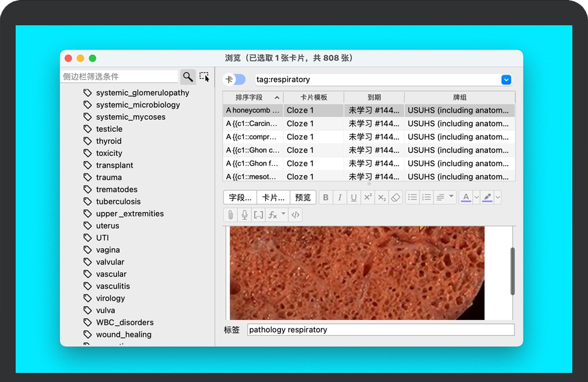Screen dimensions: 588x382
Task: Click the sidebar search magnifier icon
Action: 188,77
